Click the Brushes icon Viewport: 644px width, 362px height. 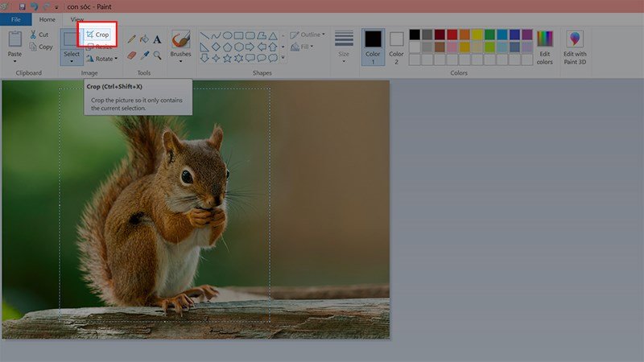[x=180, y=39]
